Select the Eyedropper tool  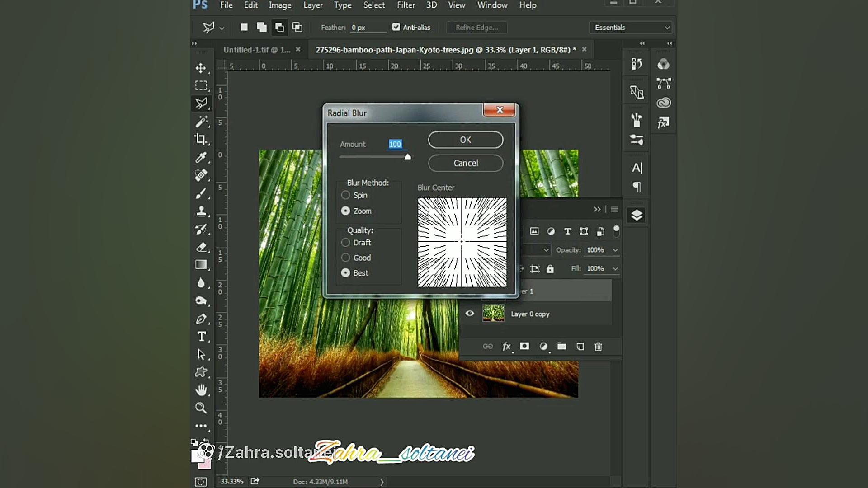(x=201, y=157)
